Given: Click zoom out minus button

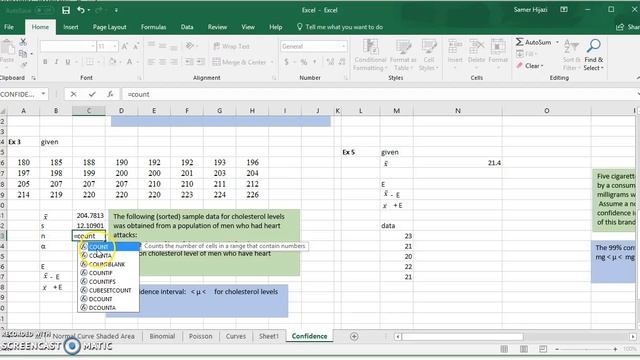Looking at the screenshot, I should click(556, 349).
